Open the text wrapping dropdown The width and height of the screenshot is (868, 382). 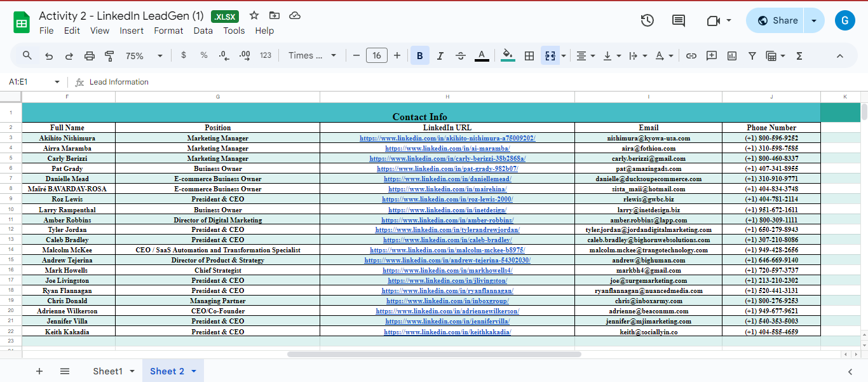tap(637, 56)
